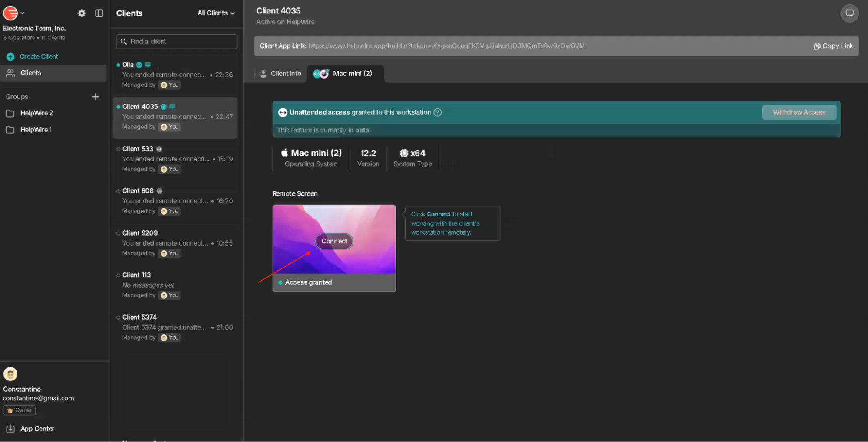This screenshot has width=868, height=442.
Task: Select Client 808 in the list
Action: [175, 201]
